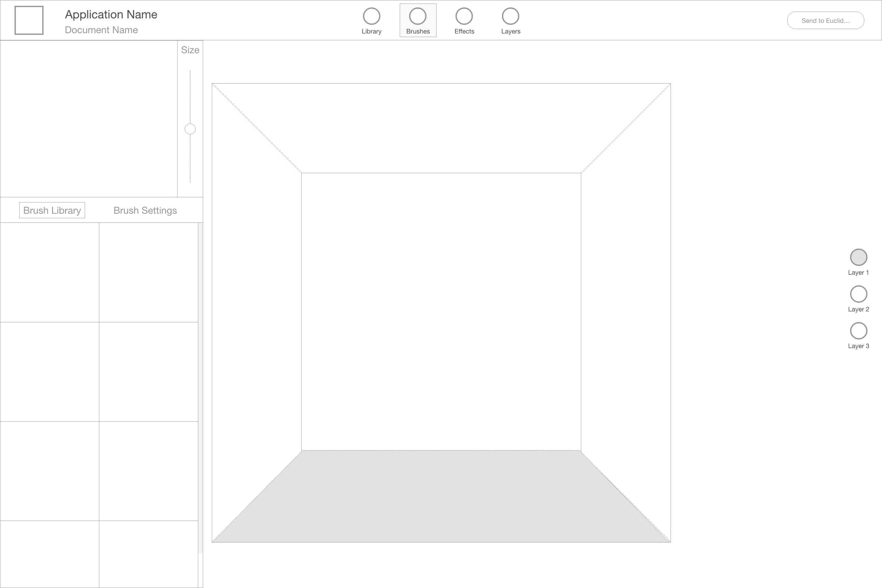This screenshot has height=588, width=882.
Task: Click the brush preview area
Action: coord(89,119)
